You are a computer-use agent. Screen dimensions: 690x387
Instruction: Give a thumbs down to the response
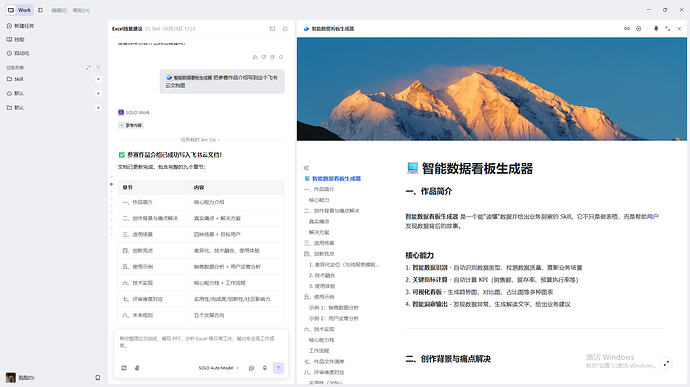pos(264,57)
